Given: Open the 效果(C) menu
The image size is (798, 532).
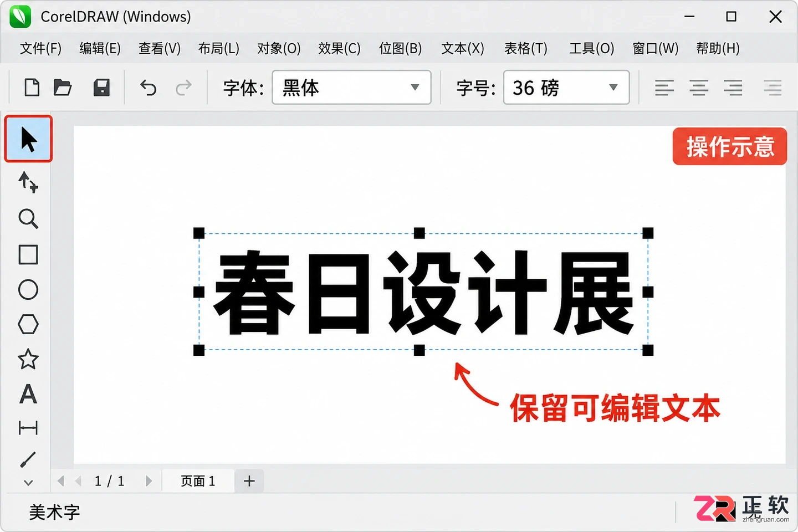Looking at the screenshot, I should point(339,48).
